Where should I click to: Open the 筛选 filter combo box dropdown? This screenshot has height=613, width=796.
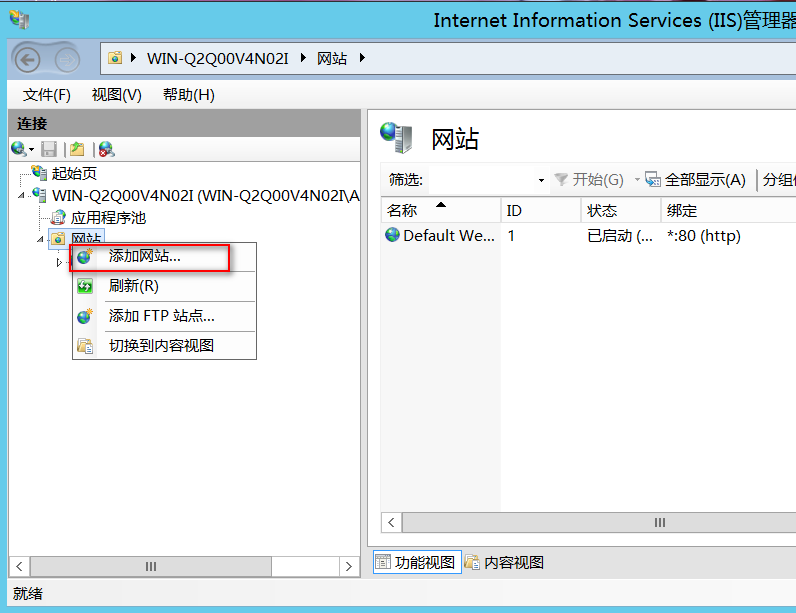(541, 180)
